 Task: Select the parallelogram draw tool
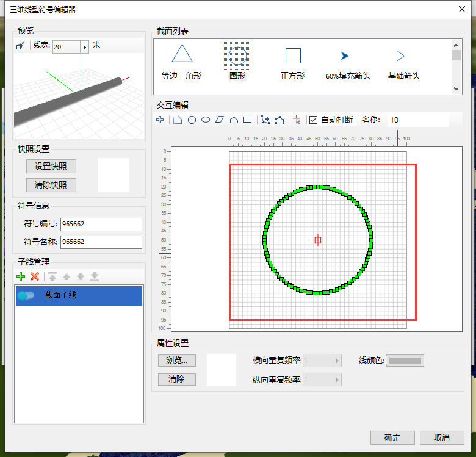pyautogui.click(x=220, y=120)
